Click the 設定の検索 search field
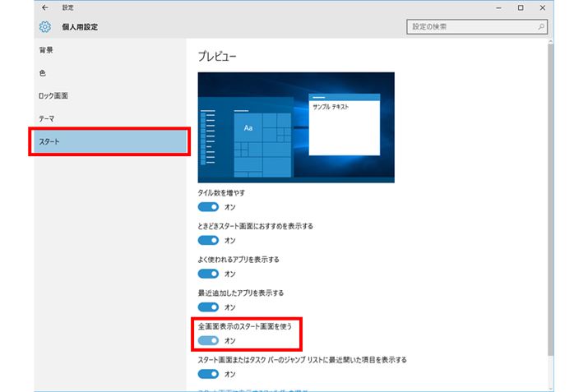 point(469,27)
